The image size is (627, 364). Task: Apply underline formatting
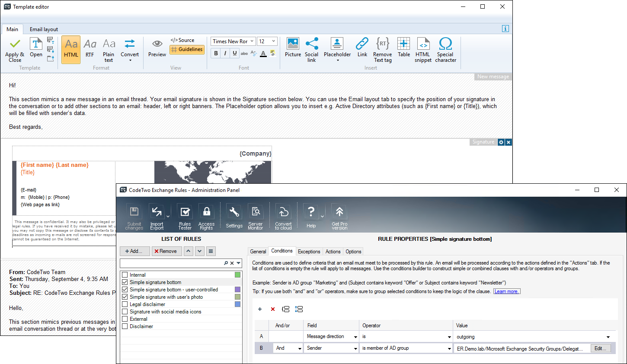(234, 53)
